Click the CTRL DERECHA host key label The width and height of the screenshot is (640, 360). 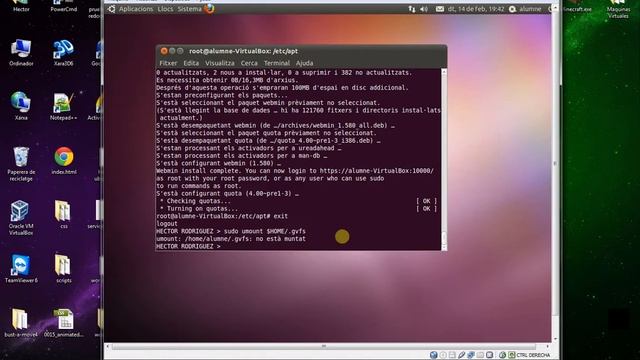(x=533, y=355)
